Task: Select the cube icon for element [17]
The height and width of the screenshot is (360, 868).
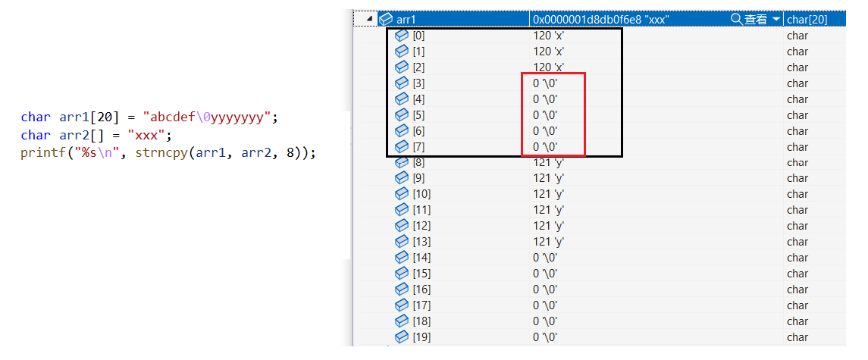Action: click(x=402, y=305)
